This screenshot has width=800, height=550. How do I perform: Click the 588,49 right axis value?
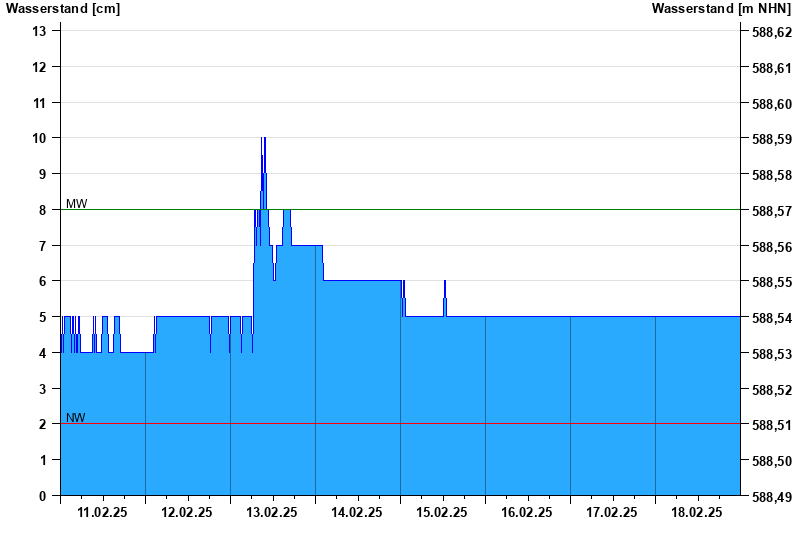tap(772, 496)
